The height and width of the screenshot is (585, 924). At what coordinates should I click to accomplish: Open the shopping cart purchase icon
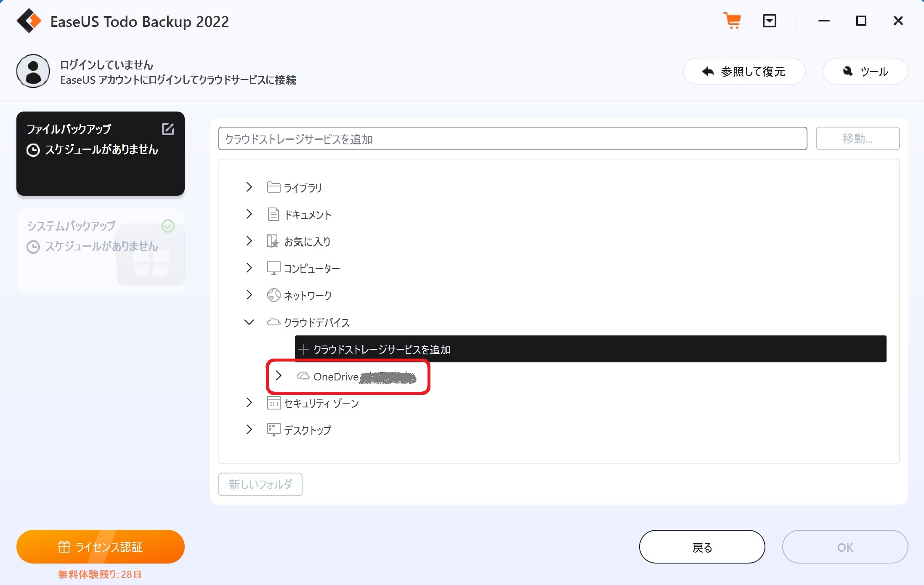pos(732,21)
